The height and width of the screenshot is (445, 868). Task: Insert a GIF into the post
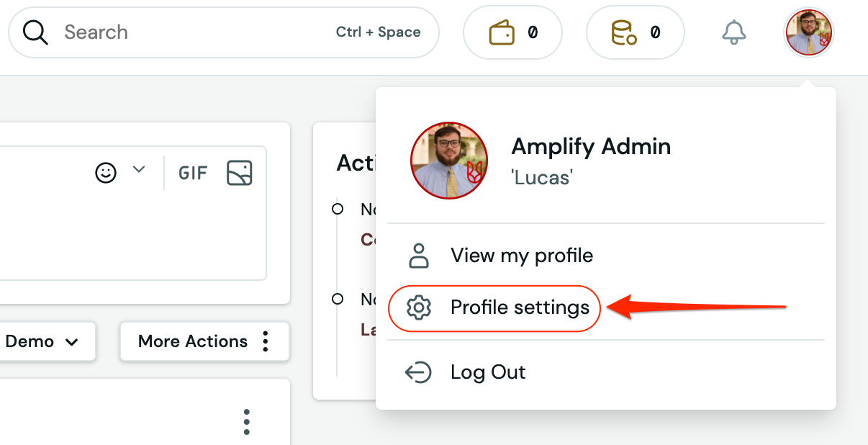click(x=193, y=173)
